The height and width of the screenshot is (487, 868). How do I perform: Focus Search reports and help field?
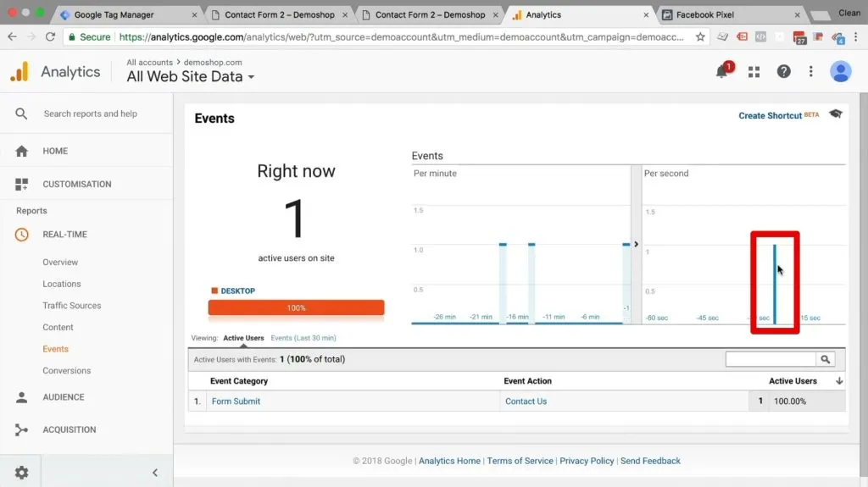[x=90, y=113]
